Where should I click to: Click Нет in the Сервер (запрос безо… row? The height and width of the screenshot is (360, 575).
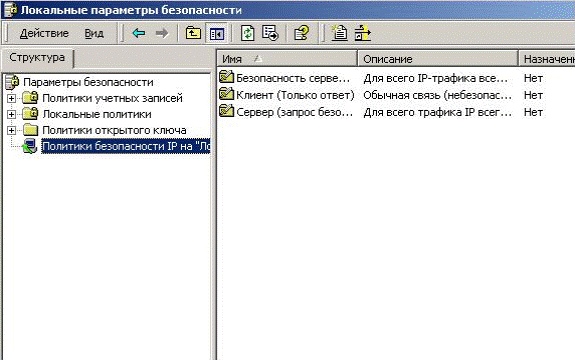(533, 112)
